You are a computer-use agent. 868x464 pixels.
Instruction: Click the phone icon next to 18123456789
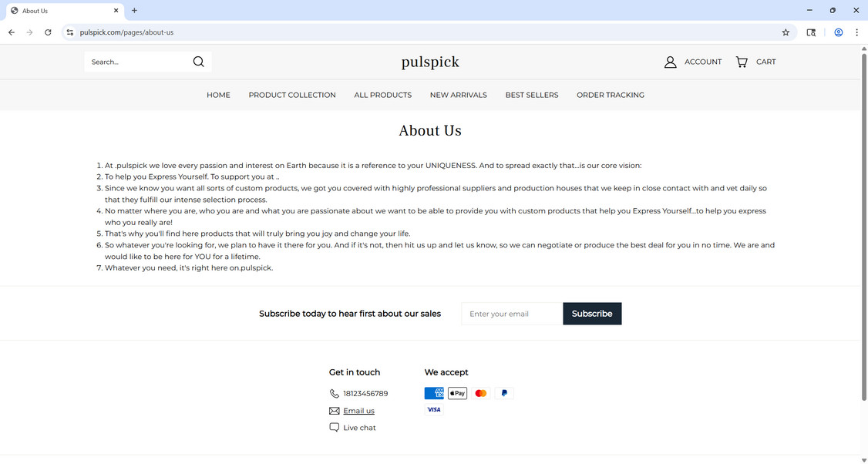tap(334, 393)
